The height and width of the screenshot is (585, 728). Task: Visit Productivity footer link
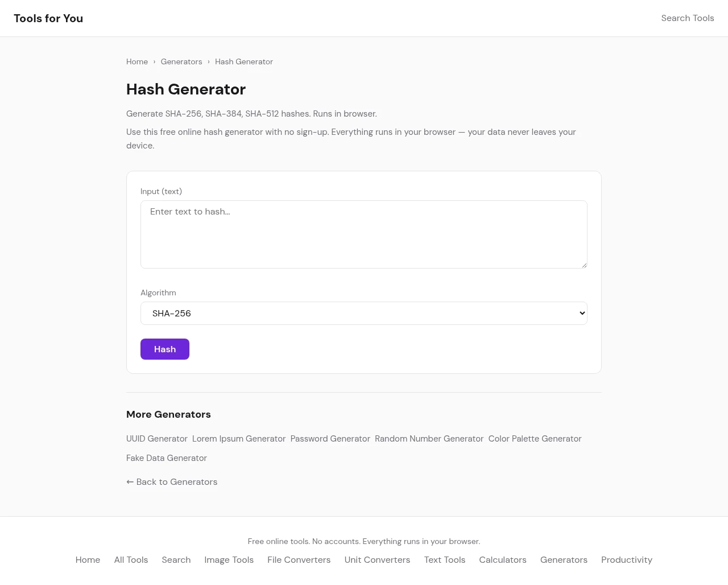(626, 560)
